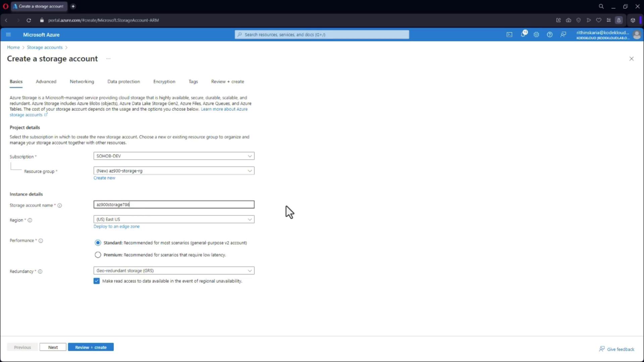Click the Storage account name input field
This screenshot has height=362, width=644.
click(174, 204)
